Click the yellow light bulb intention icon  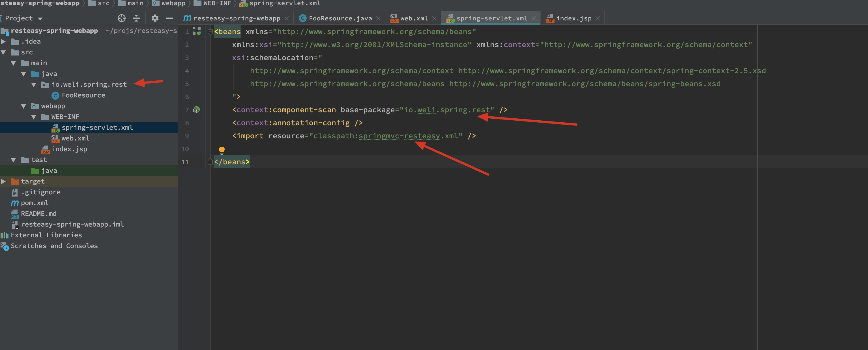(x=222, y=150)
